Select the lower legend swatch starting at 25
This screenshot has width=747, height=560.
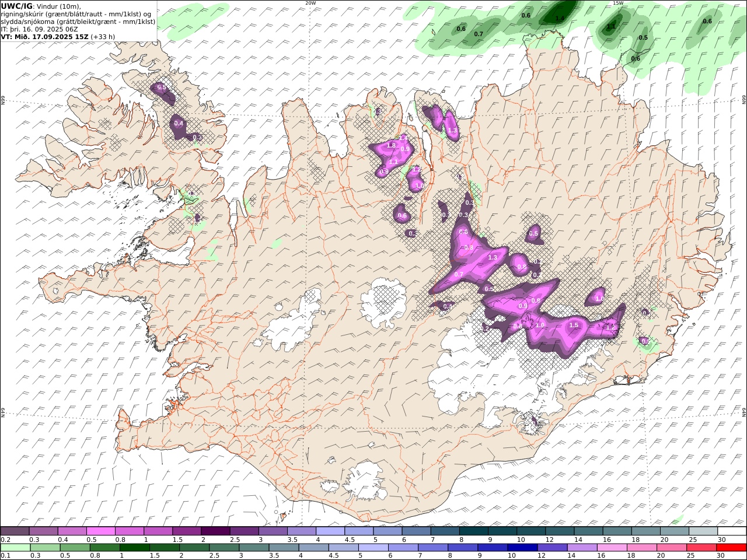pyautogui.click(x=701, y=548)
